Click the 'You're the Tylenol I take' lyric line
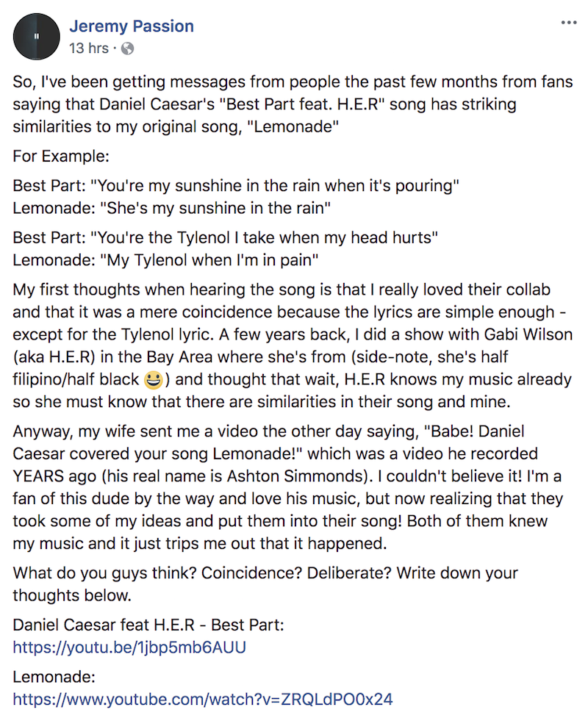 click(226, 238)
